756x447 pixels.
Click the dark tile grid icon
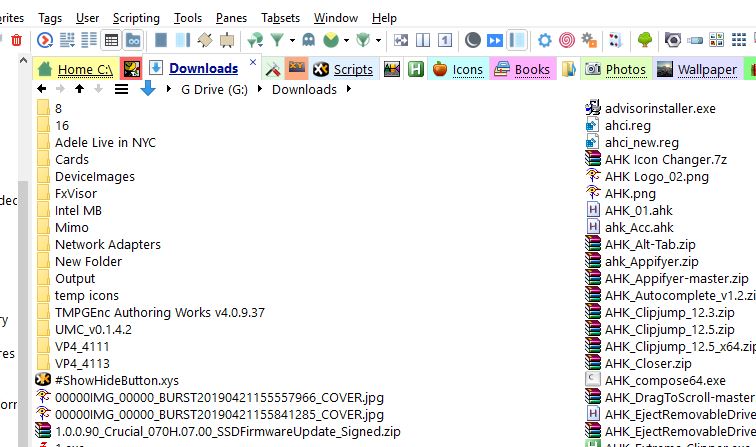pos(739,40)
